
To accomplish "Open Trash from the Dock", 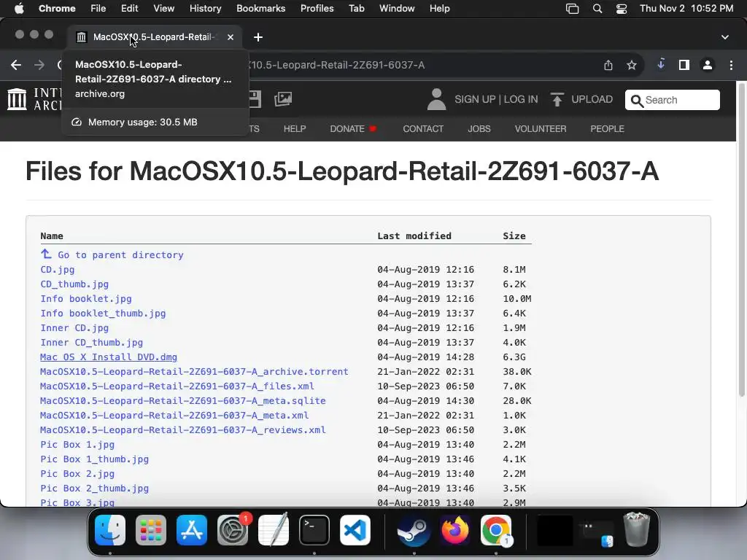I will (637, 530).
